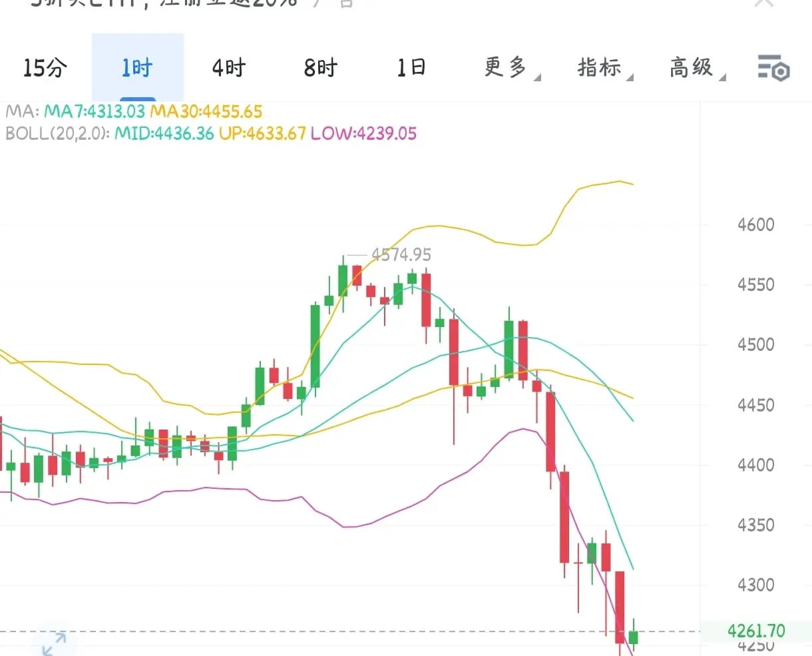Click the BOLL MID:4436.36 value
The height and width of the screenshot is (656, 812).
coord(164,133)
